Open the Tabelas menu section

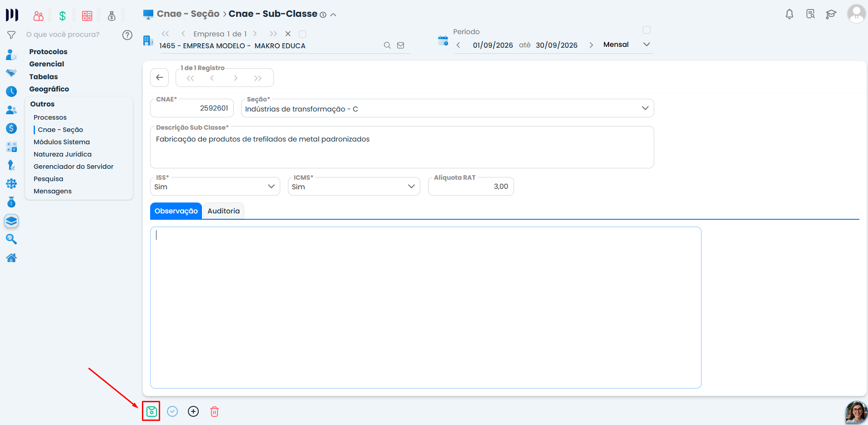tap(44, 76)
